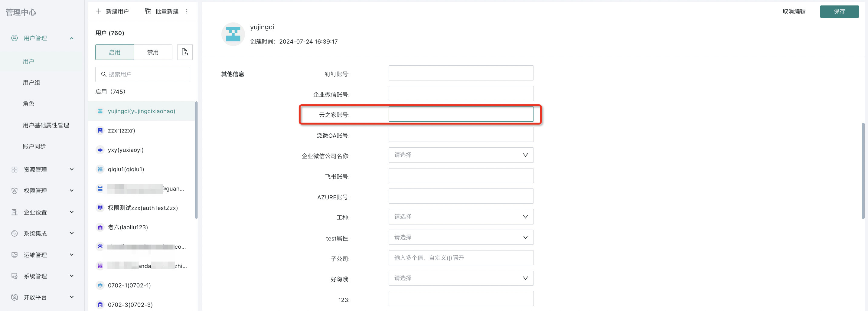Expand the 系统集成 menu section
The width and height of the screenshot is (868, 311).
tap(71, 234)
